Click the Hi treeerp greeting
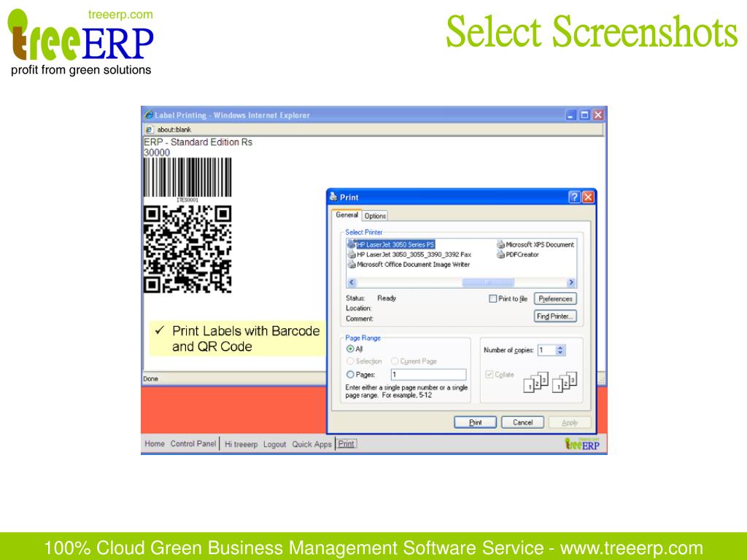Screen dimensions: 747x560 click(241, 444)
